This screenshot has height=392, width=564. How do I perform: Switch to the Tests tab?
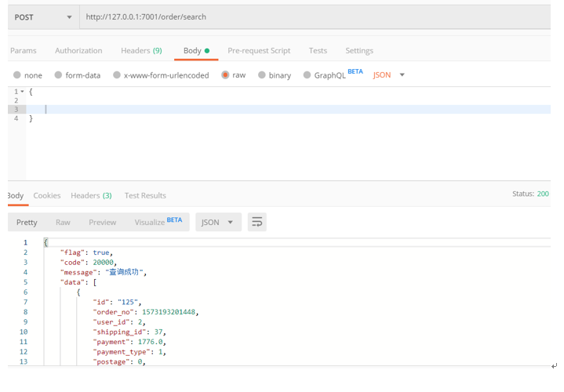(x=318, y=51)
